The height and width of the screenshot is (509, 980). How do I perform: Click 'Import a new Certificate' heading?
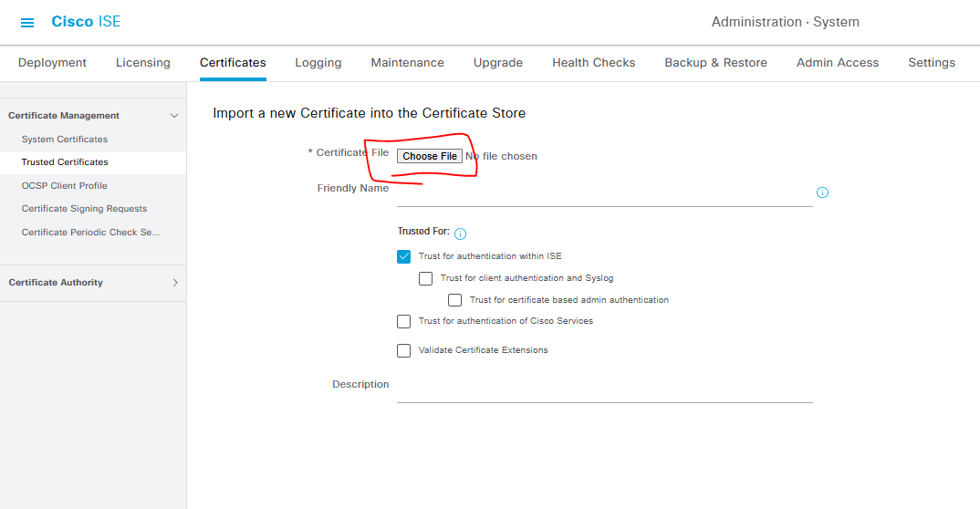tap(369, 113)
